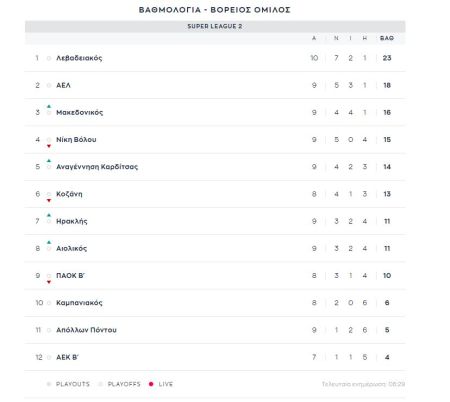Screen dimensions: 450x402
Task: Open the Λεβαδειακός team link
Action: (x=79, y=58)
